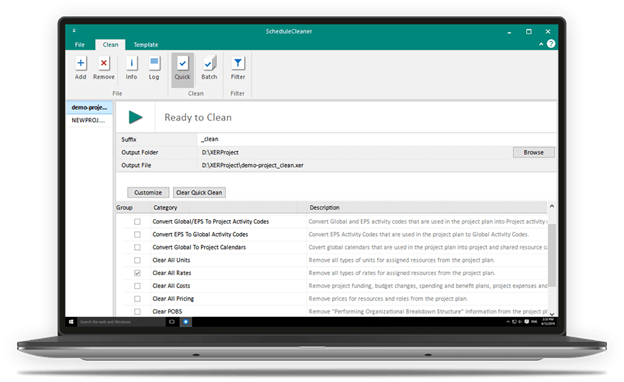Open quick access toolbar dropdown in title bar
Viewport: 624px width, 382px height.
coord(74,31)
